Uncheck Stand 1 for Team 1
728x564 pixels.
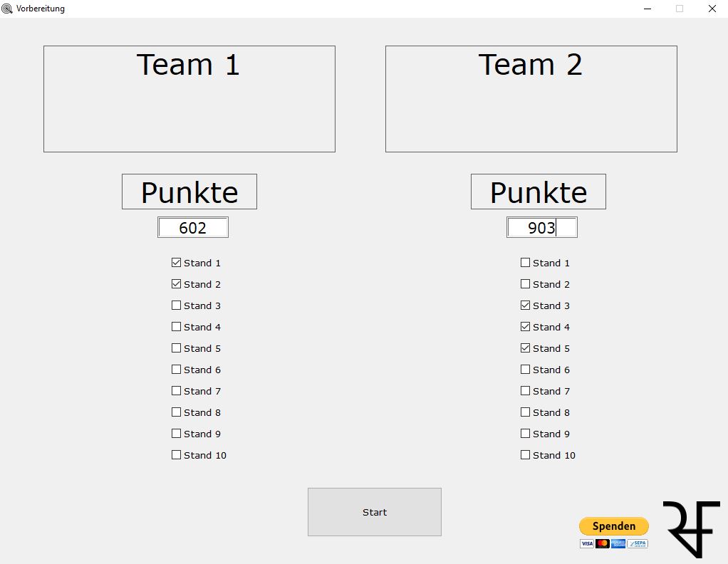[177, 263]
